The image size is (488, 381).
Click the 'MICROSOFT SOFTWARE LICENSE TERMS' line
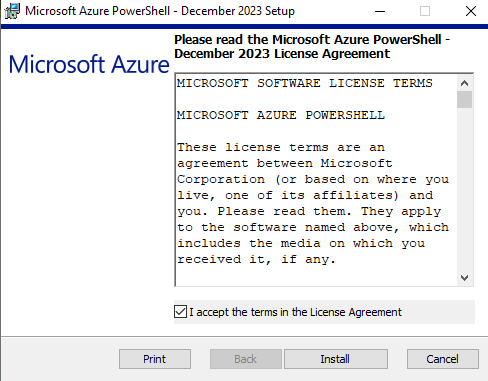point(305,83)
